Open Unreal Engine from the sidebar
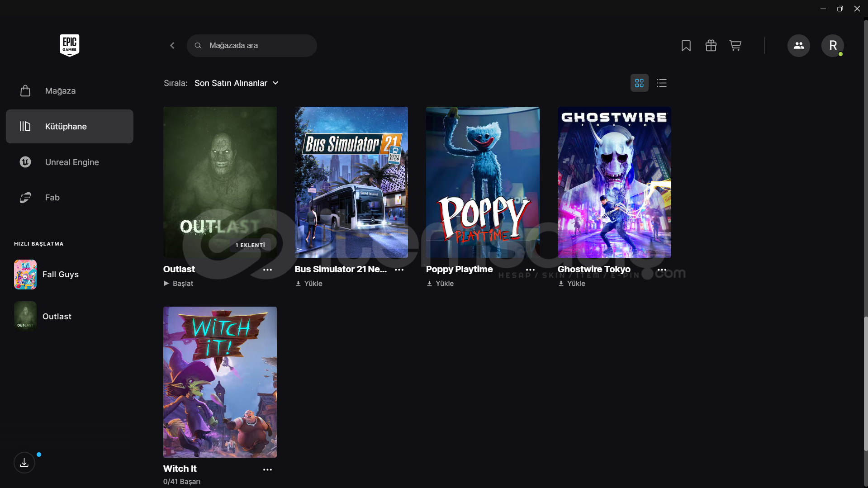This screenshot has height=488, width=868. 70,162
